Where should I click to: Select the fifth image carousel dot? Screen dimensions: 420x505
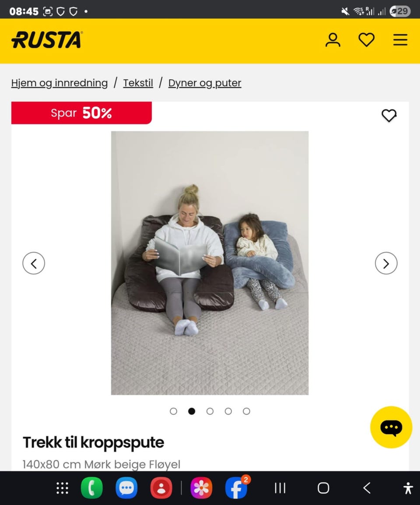coord(246,411)
